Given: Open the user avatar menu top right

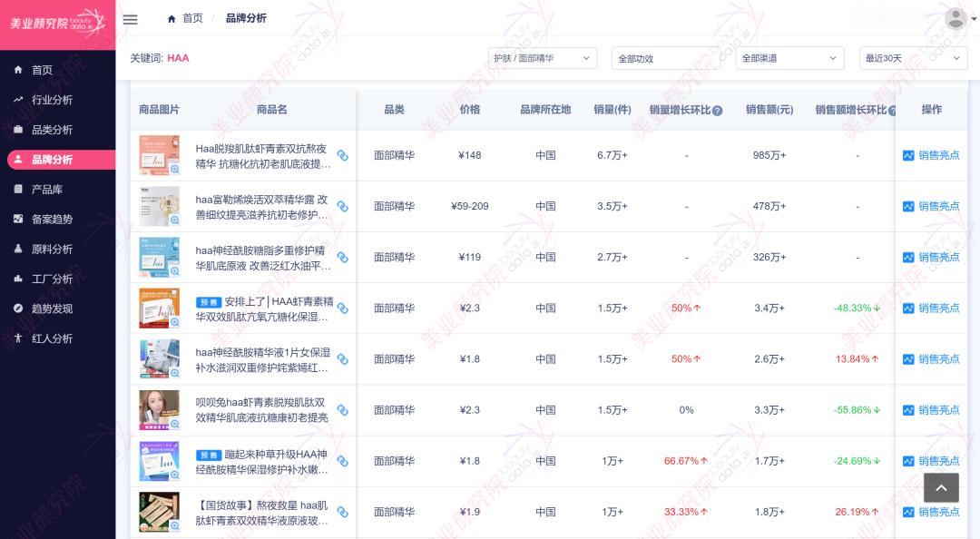Looking at the screenshot, I should [955, 17].
